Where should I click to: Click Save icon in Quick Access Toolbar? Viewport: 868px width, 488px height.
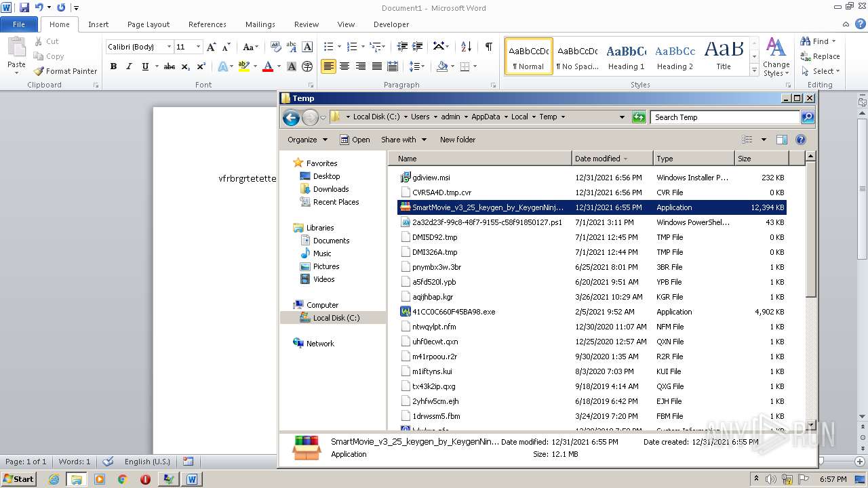[24, 7]
